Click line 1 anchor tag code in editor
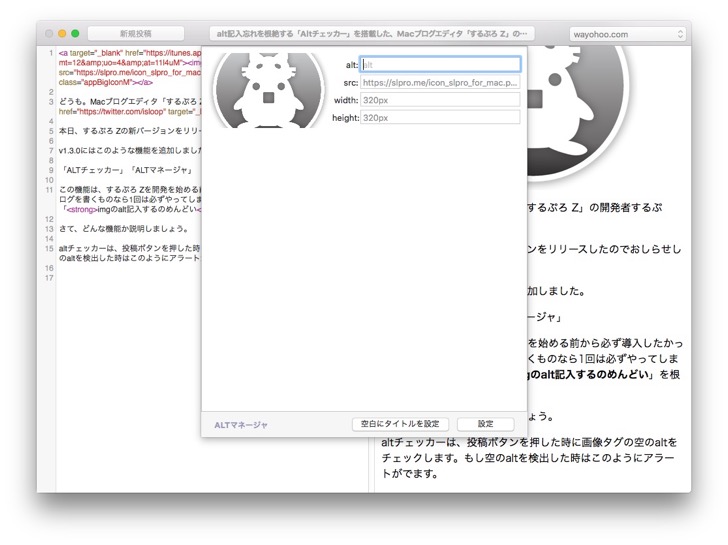Image resolution: width=728 pixels, height=545 pixels. pos(130,67)
